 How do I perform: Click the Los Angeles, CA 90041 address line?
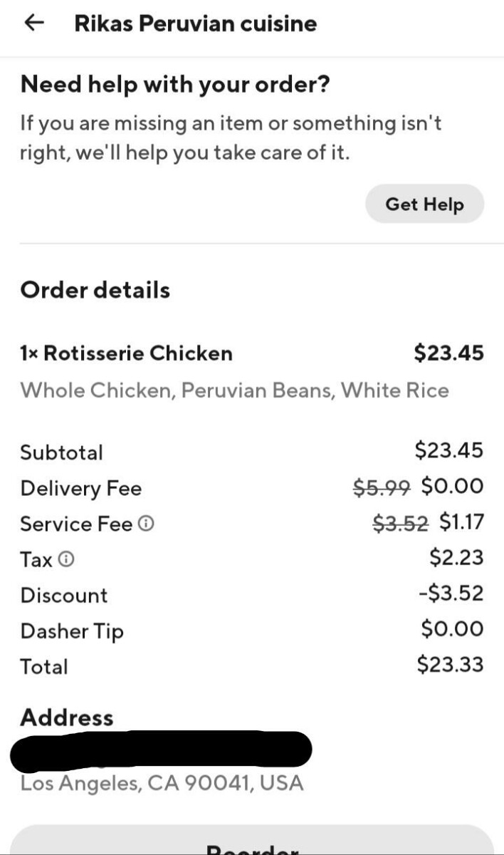(162, 784)
